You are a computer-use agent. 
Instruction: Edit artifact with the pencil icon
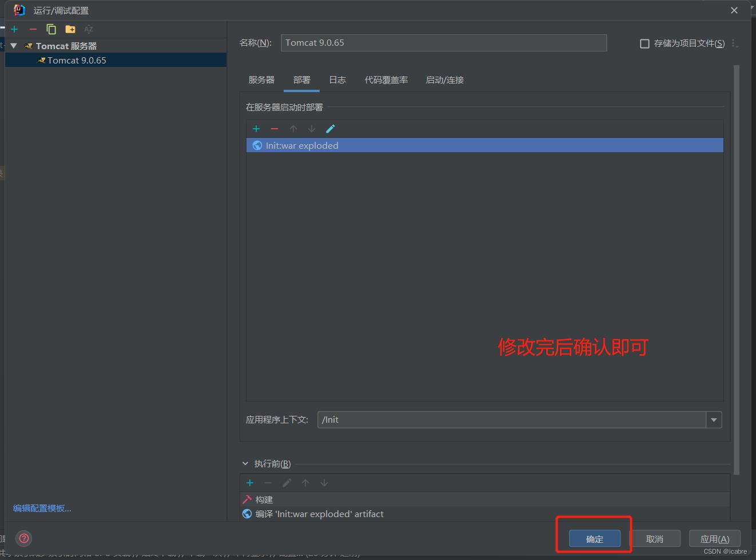pyautogui.click(x=330, y=129)
